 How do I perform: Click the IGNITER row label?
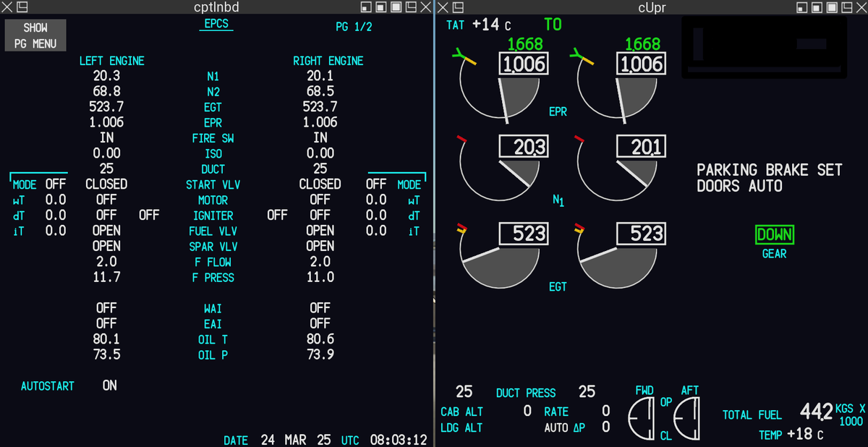pyautogui.click(x=213, y=216)
